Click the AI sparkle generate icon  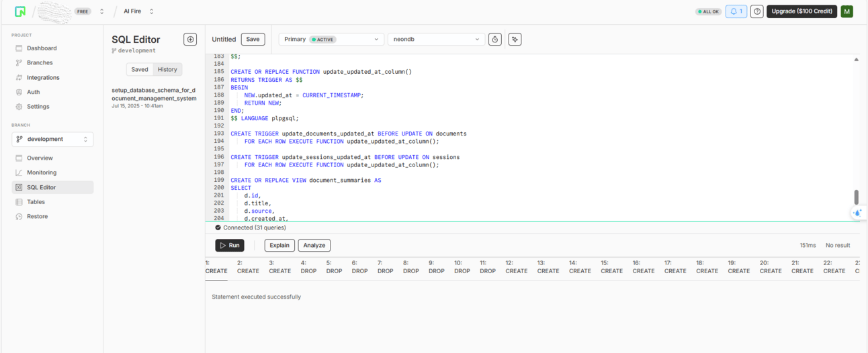tap(515, 40)
